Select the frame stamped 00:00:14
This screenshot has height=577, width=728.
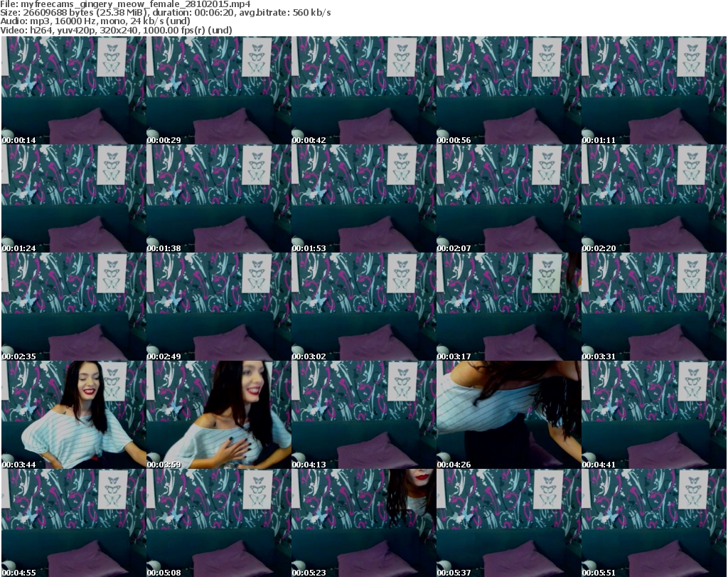tap(73, 90)
